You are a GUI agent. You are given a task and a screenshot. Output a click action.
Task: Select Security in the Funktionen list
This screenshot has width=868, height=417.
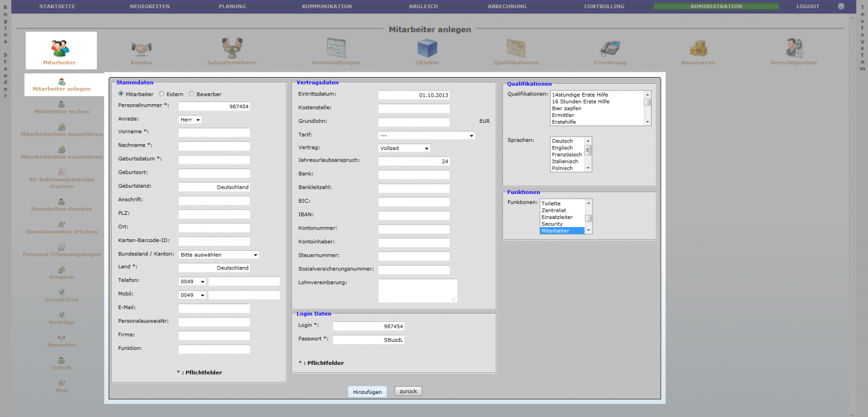click(x=552, y=224)
